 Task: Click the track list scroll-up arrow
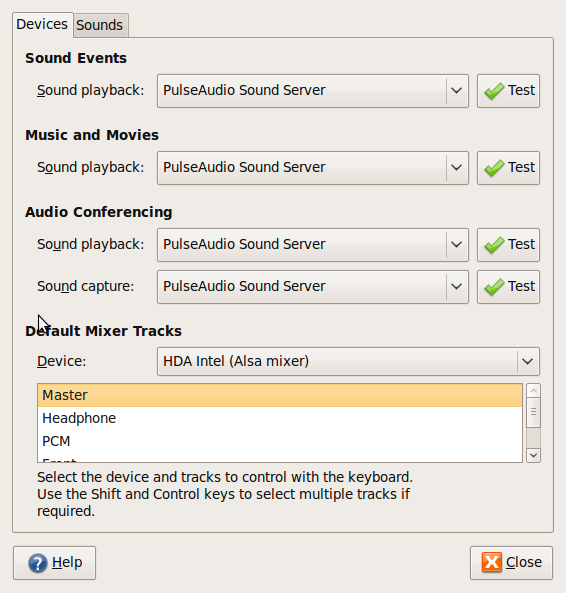coord(533,390)
